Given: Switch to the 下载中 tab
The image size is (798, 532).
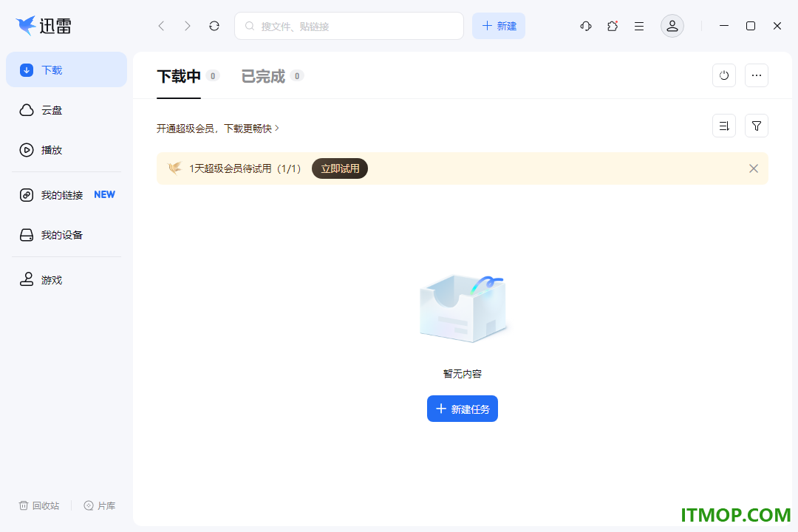Looking at the screenshot, I should tap(179, 76).
